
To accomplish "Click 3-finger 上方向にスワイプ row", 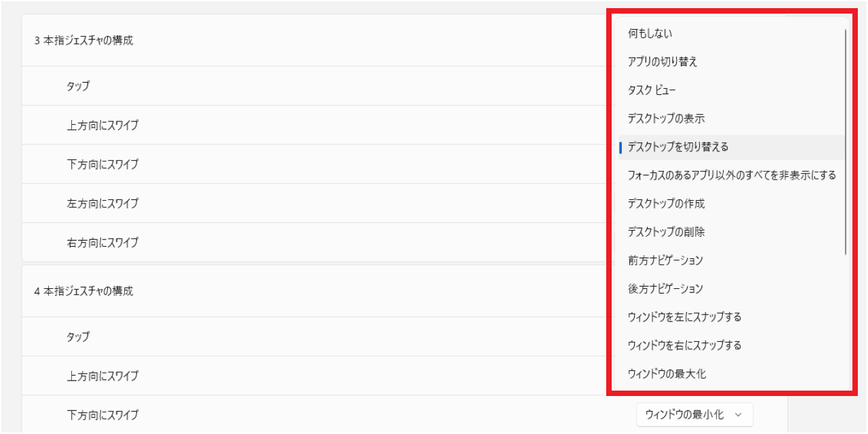I will click(x=103, y=125).
